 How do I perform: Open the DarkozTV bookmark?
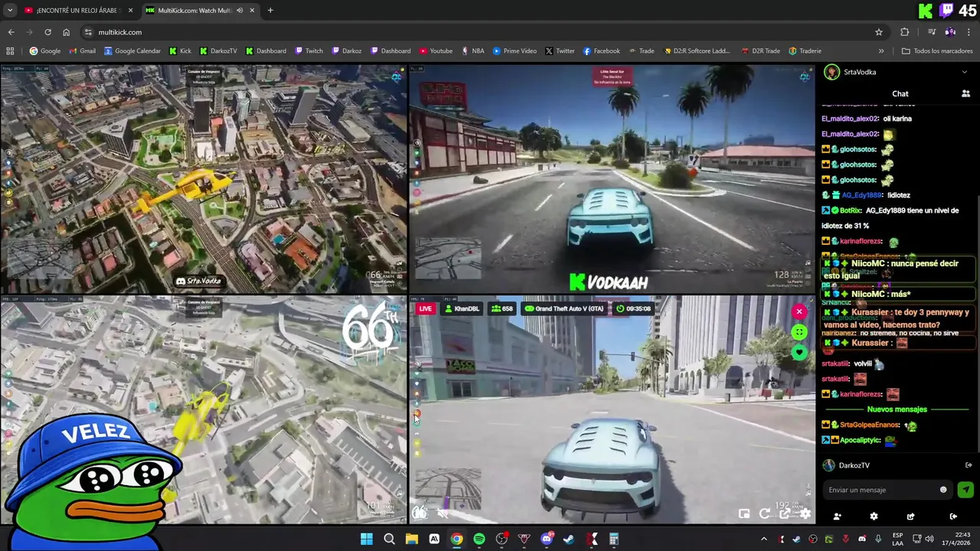click(218, 51)
